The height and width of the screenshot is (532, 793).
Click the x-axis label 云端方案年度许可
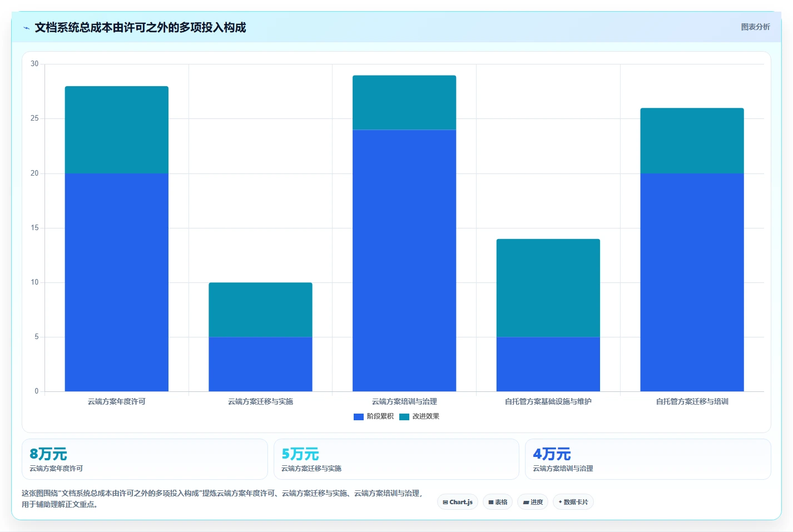(x=117, y=401)
